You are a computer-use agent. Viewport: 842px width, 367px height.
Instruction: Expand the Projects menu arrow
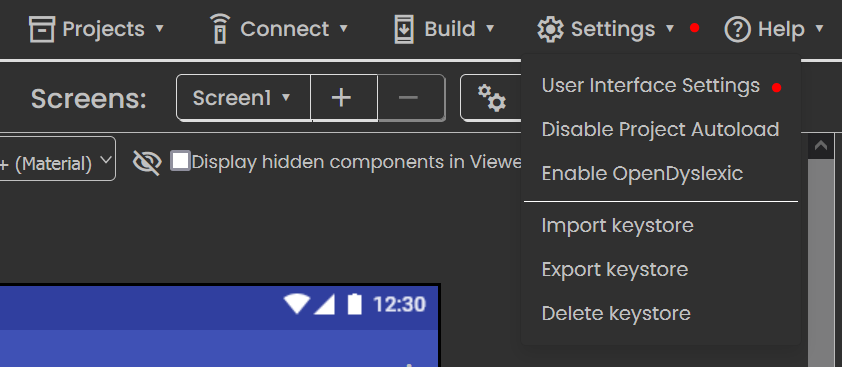[x=159, y=28]
